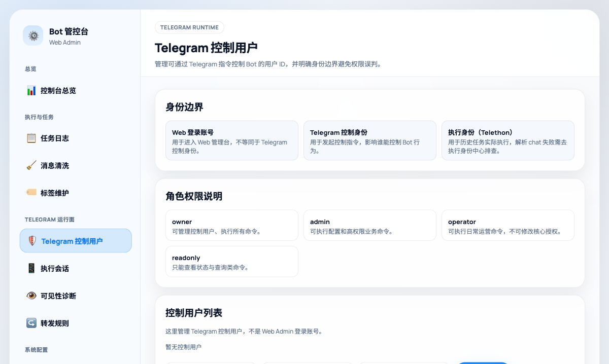Click the 执行身份（Telethon）card

[x=508, y=140]
